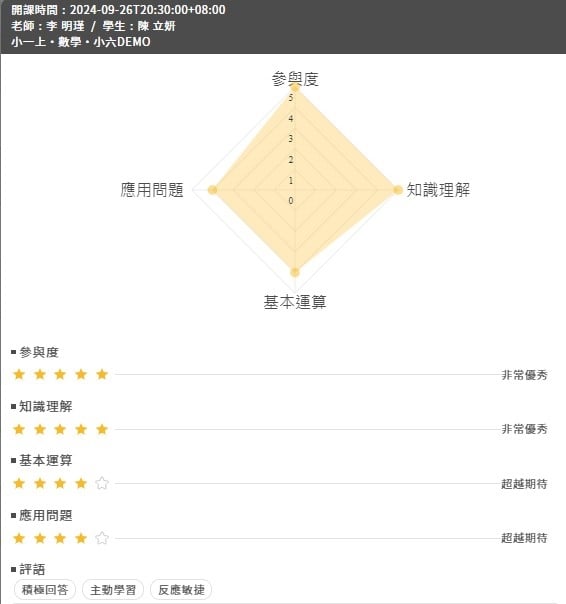566x604 pixels.
Task: Click the 超越期待 label in 應用問題 row
Action: pos(524,538)
